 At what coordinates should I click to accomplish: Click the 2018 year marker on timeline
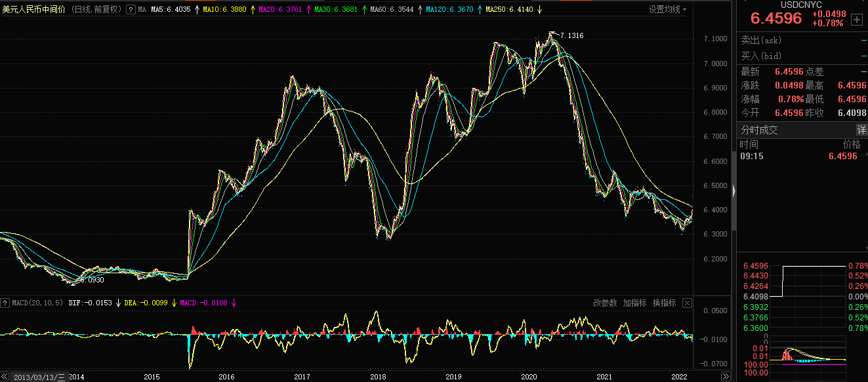coord(377,377)
